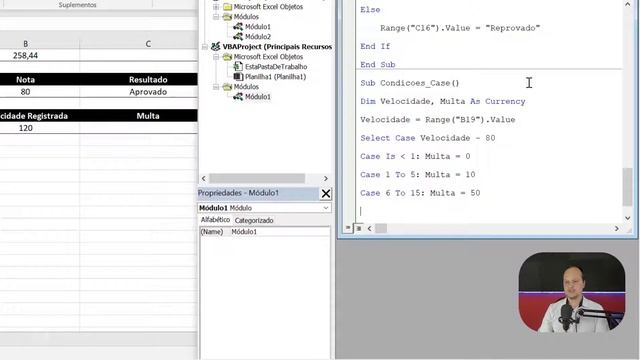This screenshot has height=360, width=640.
Task: Click the Range("C16").Value = "Reprovado" line
Action: click(x=460, y=28)
